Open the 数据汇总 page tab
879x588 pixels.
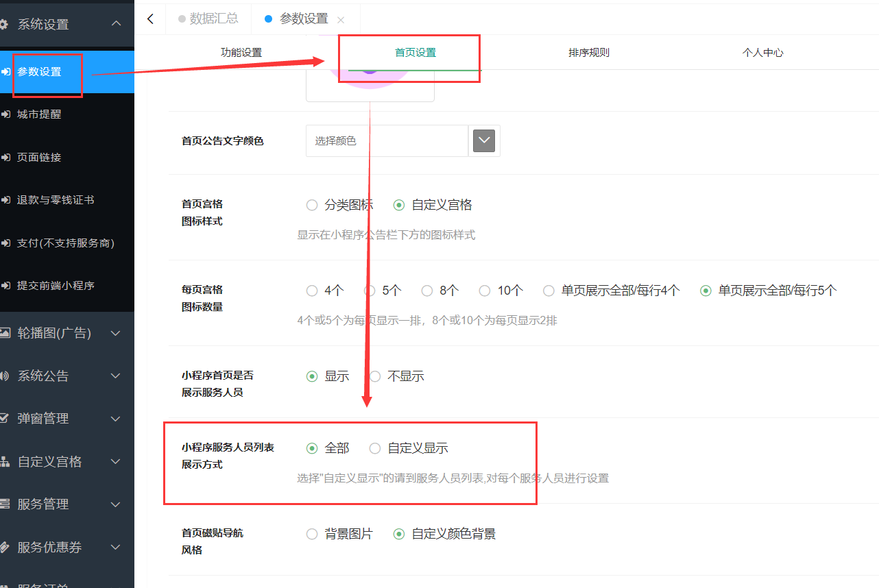click(x=208, y=19)
